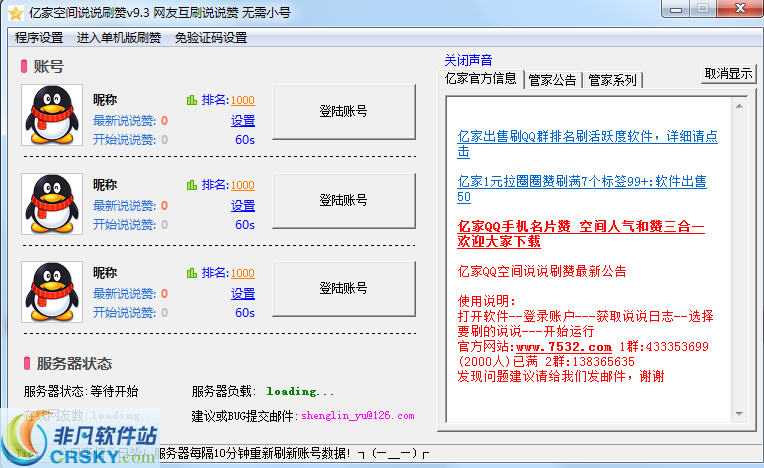Click the middle account's ranking chart icon
764x468 pixels.
(192, 185)
